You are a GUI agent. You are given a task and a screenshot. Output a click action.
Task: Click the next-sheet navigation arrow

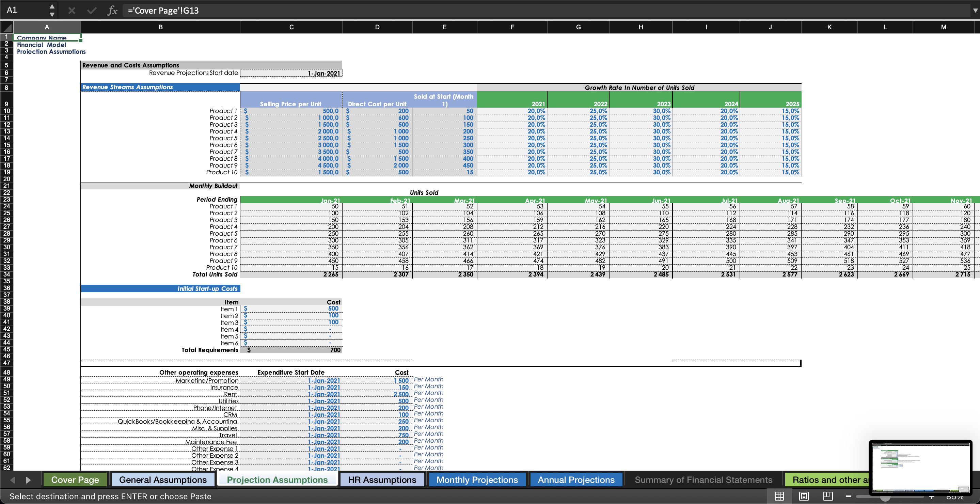click(28, 480)
